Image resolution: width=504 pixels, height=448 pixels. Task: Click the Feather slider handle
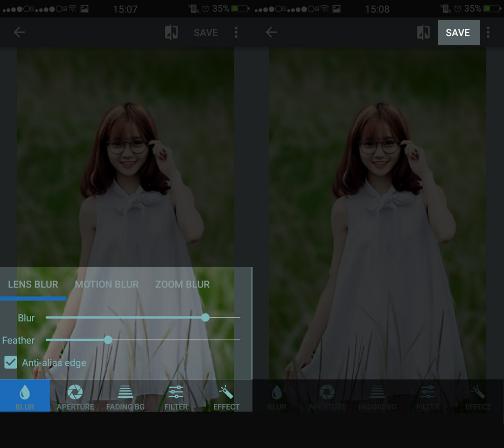[108, 340]
